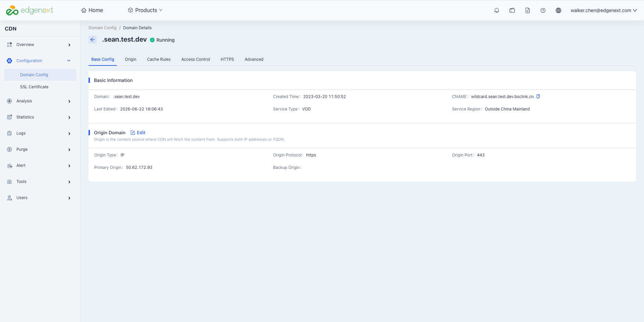The width and height of the screenshot is (644, 322).
Task: Expand the Alert menu chevron
Action: (69, 166)
